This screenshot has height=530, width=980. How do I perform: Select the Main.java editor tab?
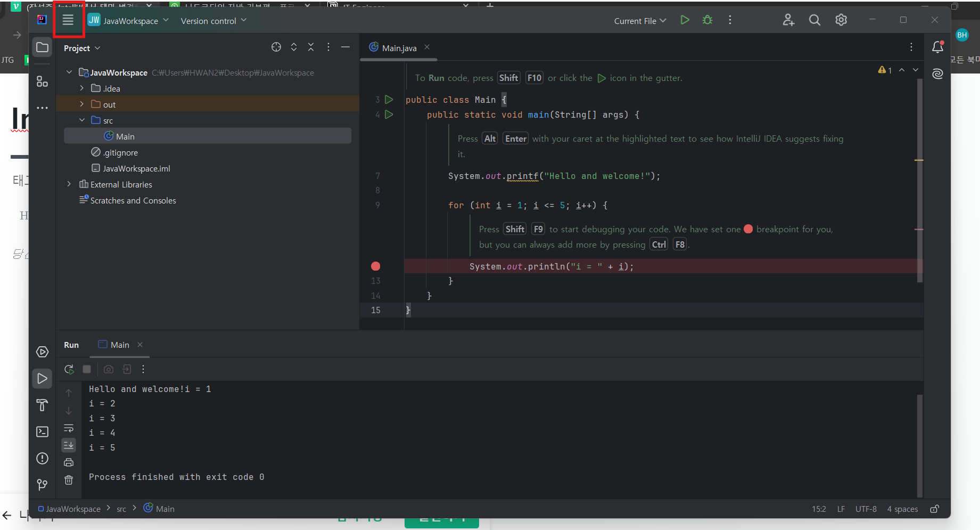click(399, 48)
